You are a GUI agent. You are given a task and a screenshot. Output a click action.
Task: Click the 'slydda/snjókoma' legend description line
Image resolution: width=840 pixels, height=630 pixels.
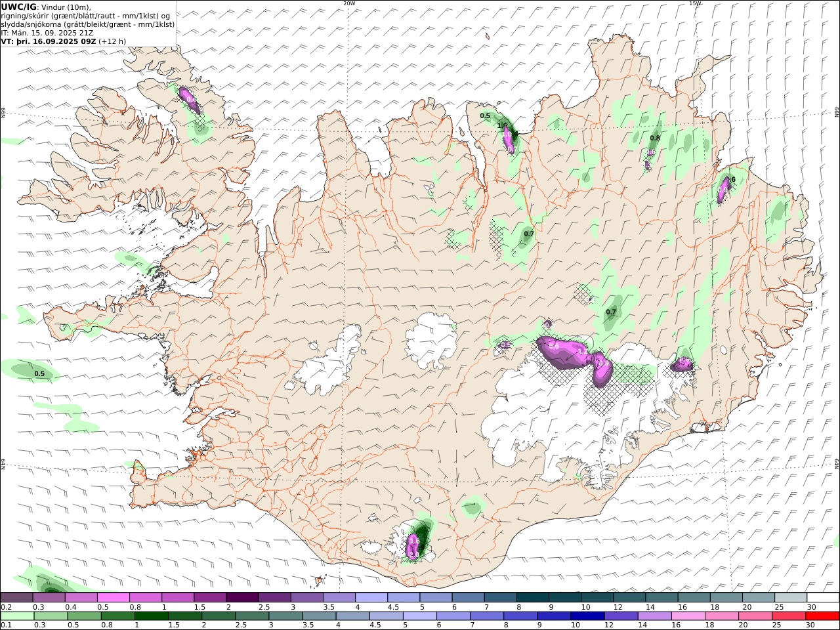pyautogui.click(x=88, y=24)
